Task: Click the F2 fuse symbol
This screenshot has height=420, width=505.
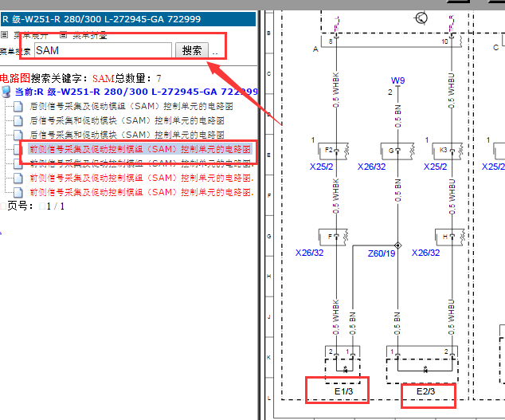Action: (x=334, y=151)
